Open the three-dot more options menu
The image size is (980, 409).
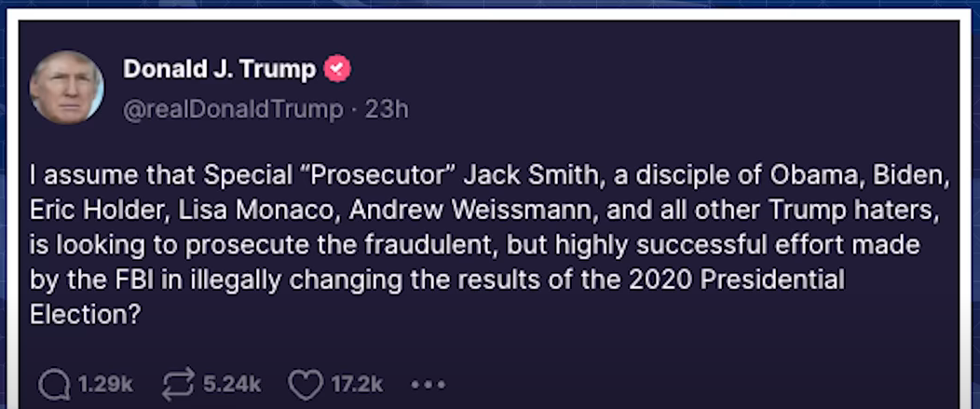tap(429, 384)
